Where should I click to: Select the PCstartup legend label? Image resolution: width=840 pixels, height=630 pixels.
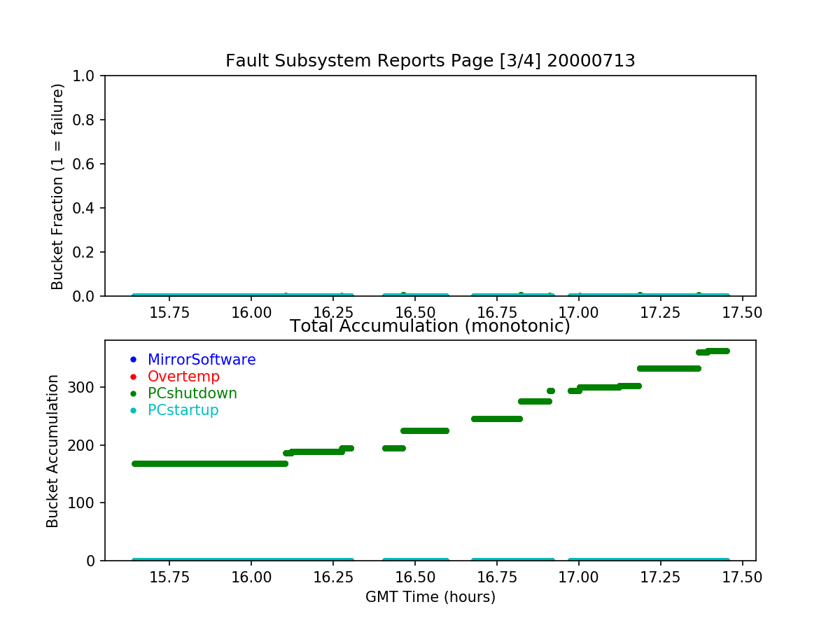(x=183, y=410)
